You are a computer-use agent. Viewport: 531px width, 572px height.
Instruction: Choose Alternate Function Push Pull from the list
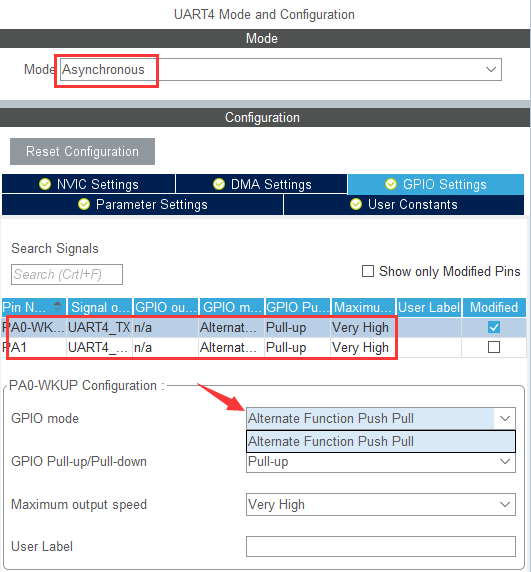pos(381,441)
